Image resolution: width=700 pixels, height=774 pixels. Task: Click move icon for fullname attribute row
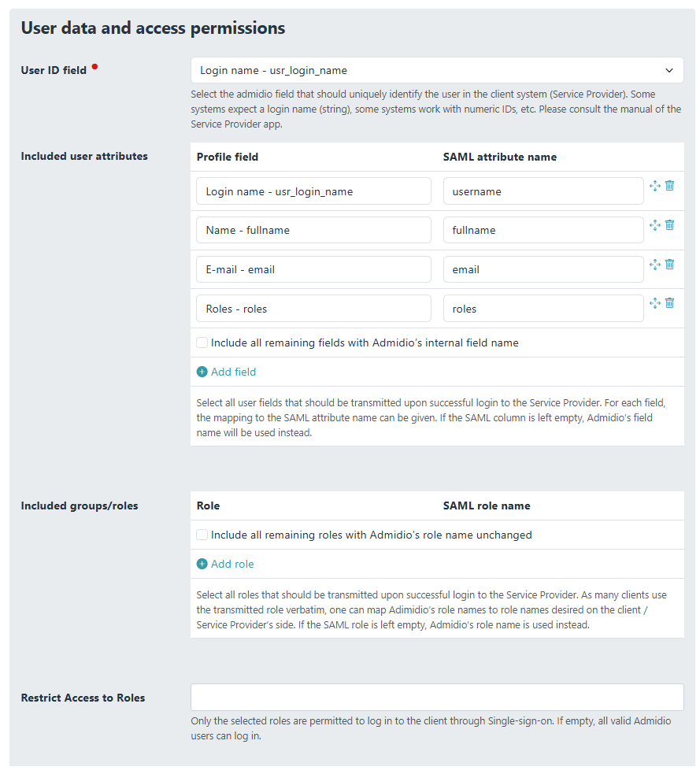[x=654, y=225]
